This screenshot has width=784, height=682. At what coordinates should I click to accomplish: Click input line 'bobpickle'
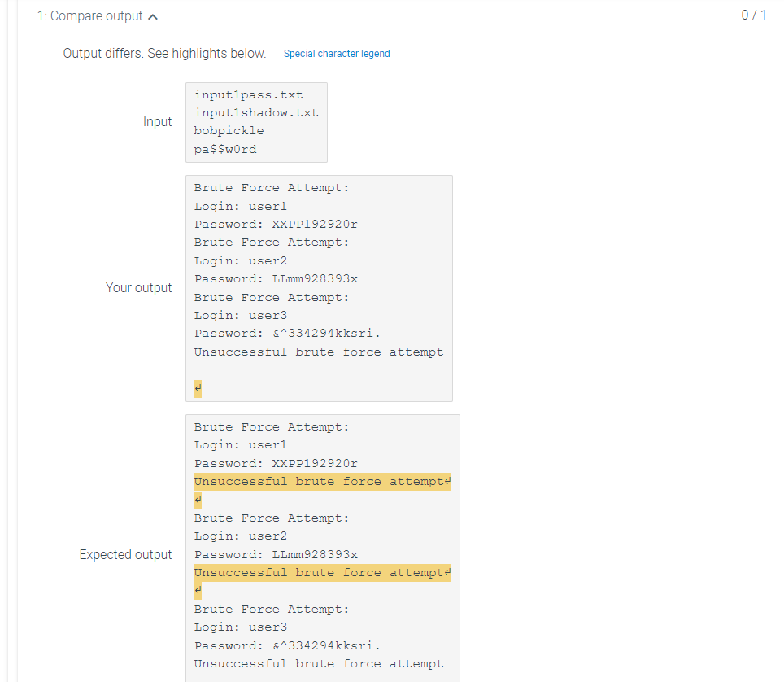tap(229, 130)
